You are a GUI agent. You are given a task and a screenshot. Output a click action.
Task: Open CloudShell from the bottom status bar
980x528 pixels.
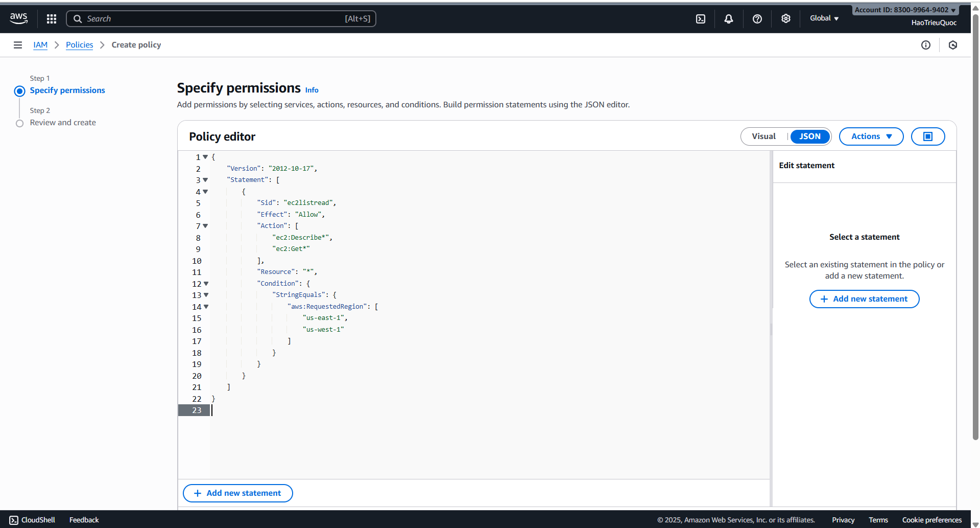coord(32,520)
